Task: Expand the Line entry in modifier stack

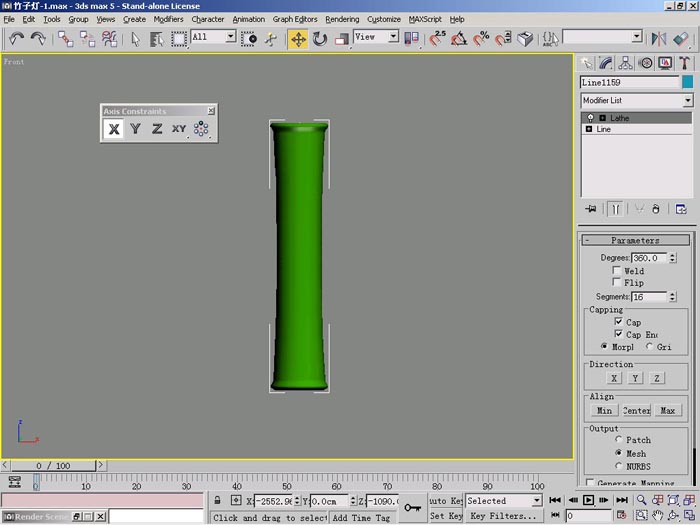Action: coord(589,129)
